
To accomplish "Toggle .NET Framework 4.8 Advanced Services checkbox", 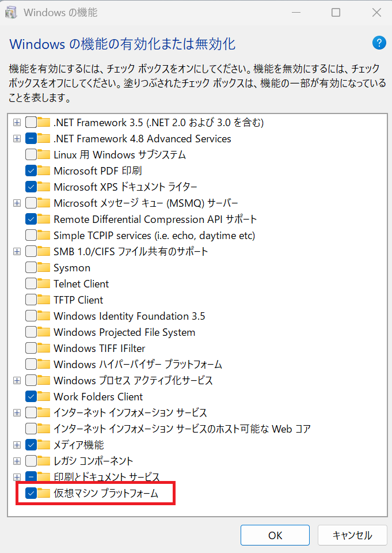I will [31, 139].
